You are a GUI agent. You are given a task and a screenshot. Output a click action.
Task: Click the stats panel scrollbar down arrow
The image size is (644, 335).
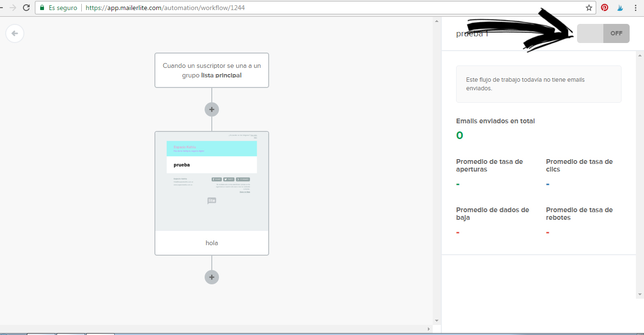coord(640,294)
